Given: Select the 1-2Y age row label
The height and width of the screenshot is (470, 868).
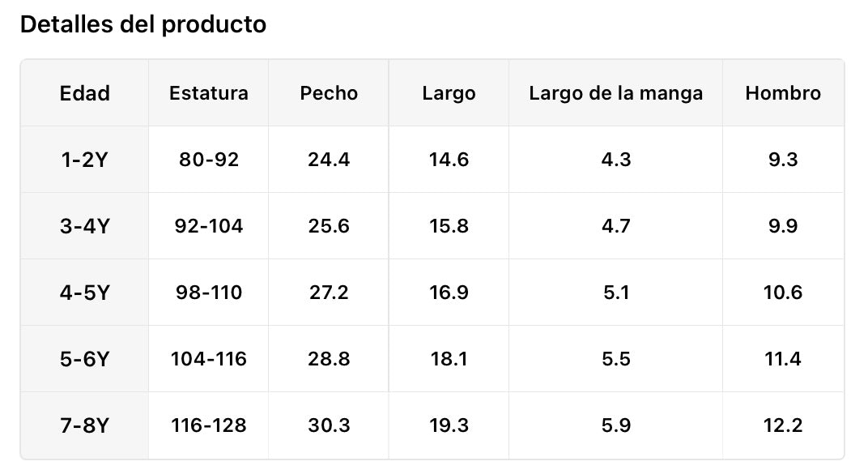Looking at the screenshot, I should point(84,160).
